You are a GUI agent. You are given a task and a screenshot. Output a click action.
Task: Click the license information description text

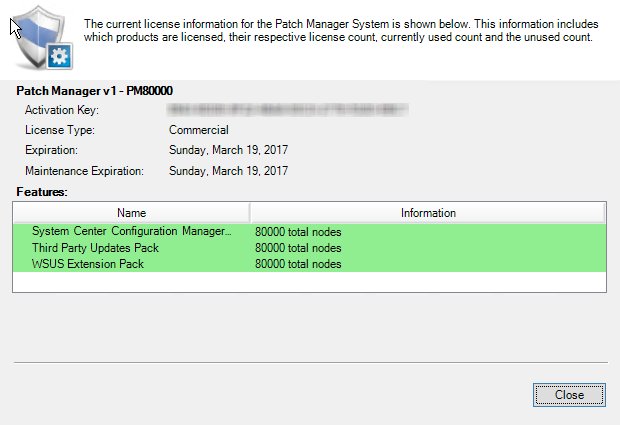point(340,30)
